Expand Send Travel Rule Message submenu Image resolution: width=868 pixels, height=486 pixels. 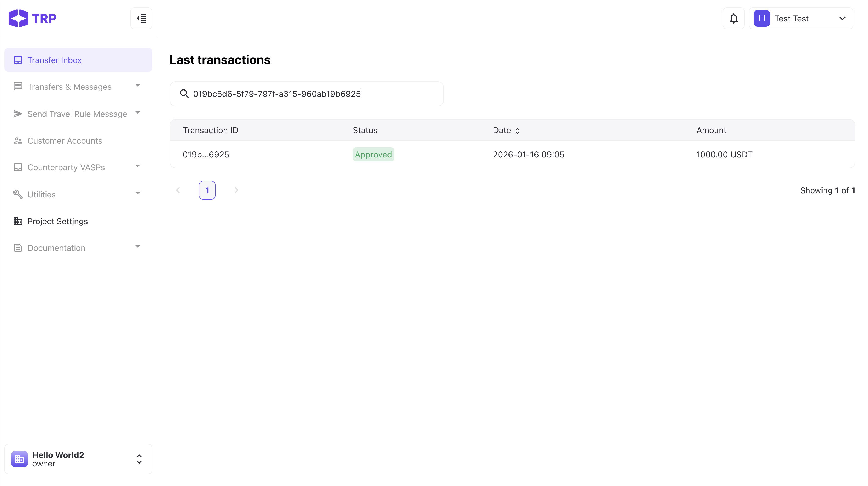tap(137, 113)
